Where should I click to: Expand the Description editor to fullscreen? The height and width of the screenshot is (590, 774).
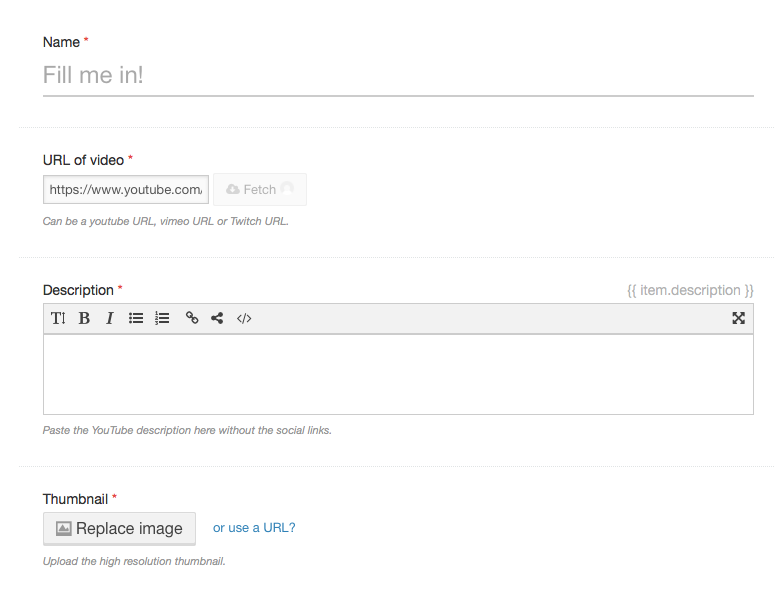[x=738, y=318]
